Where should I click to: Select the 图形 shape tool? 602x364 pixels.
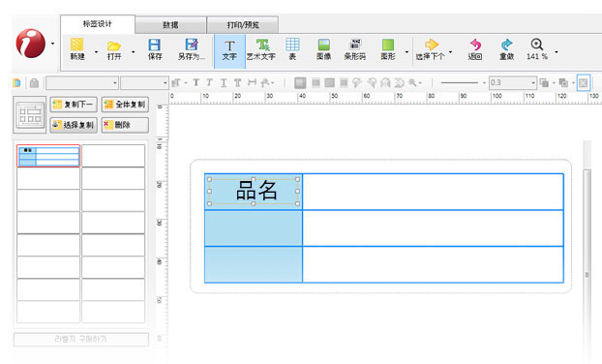388,49
